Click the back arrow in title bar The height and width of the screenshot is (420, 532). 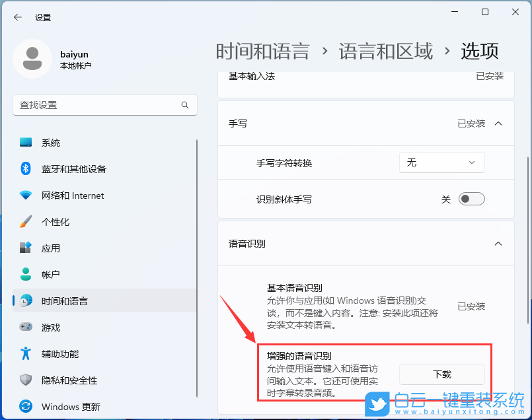tap(18, 17)
